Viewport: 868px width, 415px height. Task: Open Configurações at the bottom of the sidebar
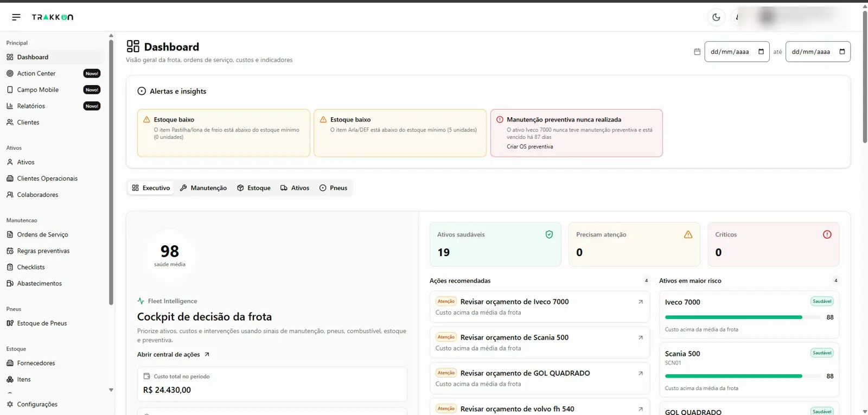pyautogui.click(x=53, y=404)
